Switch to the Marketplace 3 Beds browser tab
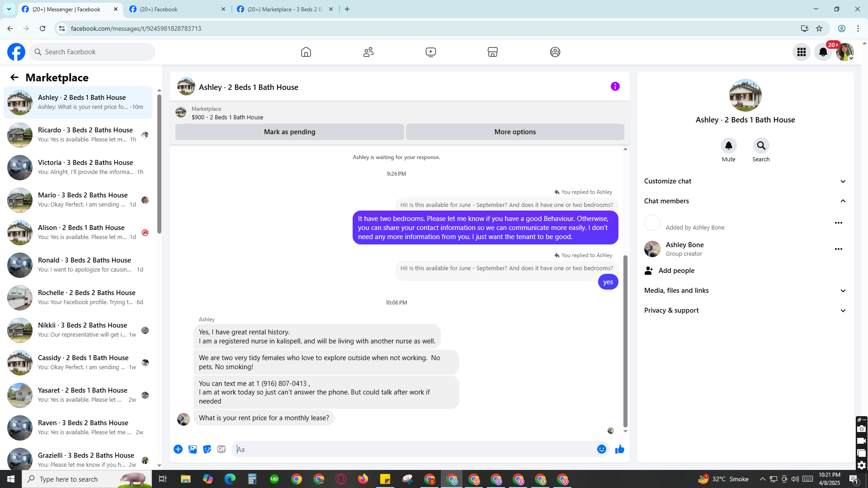This screenshot has height=488, width=868. (285, 9)
